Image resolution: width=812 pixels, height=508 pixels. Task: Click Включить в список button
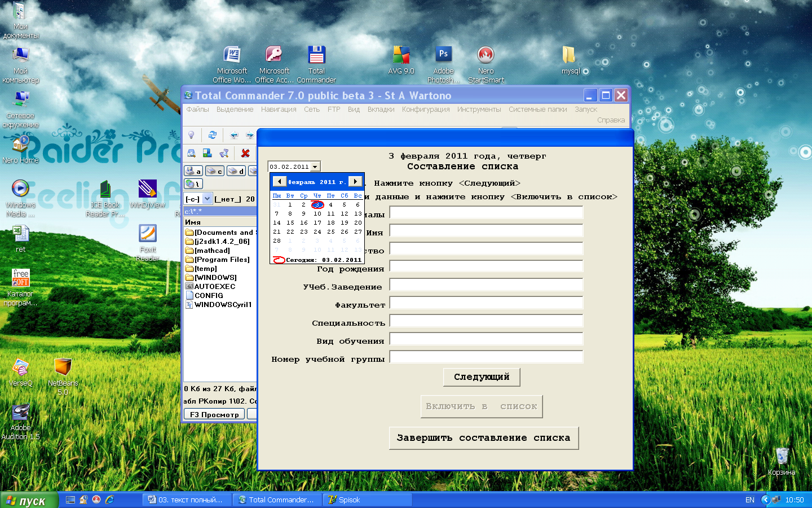pos(482,406)
